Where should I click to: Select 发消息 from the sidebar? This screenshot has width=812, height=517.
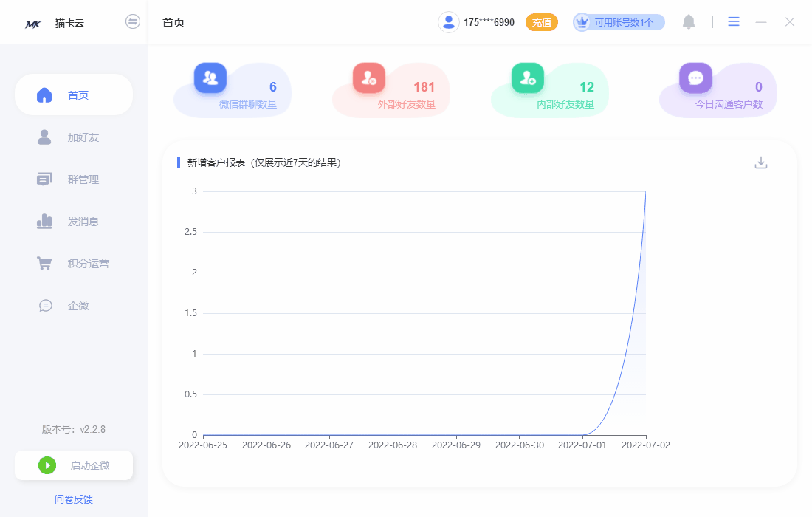point(74,222)
